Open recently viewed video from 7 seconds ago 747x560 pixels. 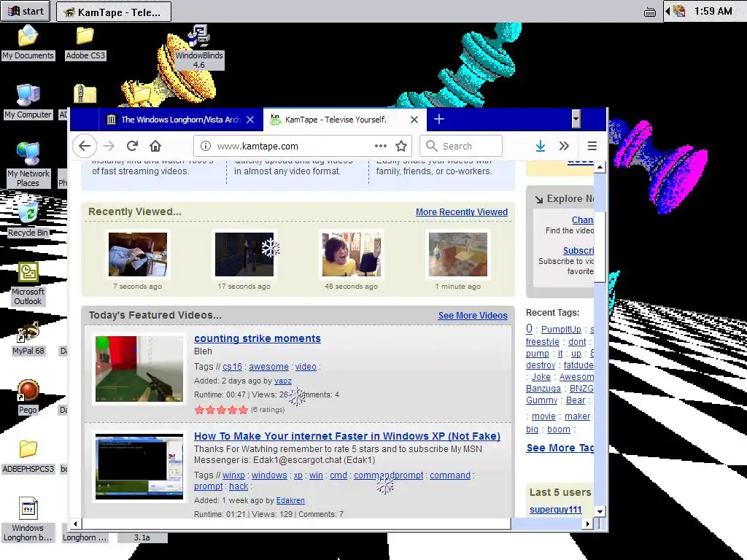[x=138, y=254]
